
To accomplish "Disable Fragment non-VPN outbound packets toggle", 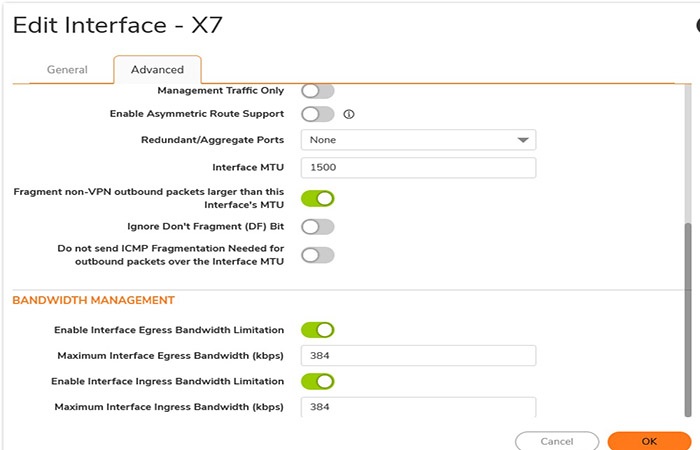I will [317, 199].
